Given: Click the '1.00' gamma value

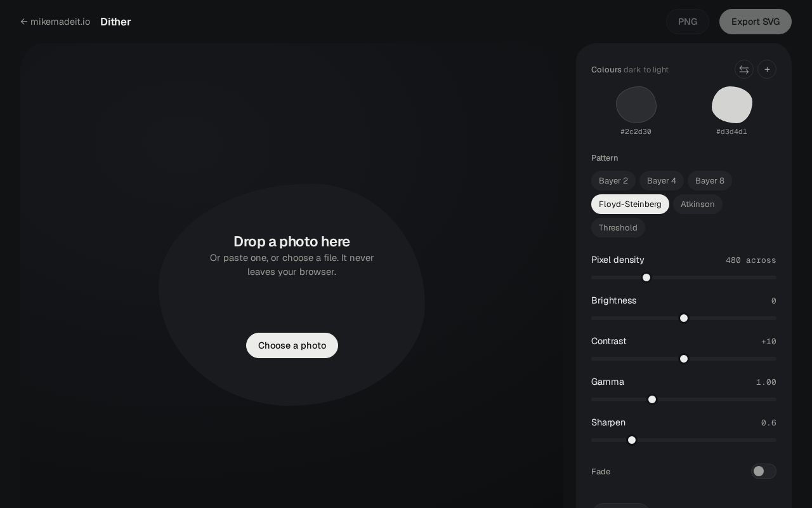Looking at the screenshot, I should tap(766, 382).
